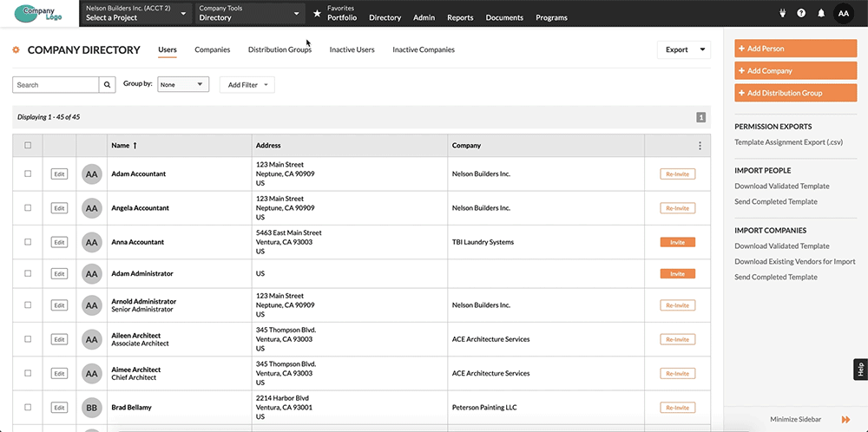Viewport: 868px width, 432px height.
Task: Open the AA user avatar menu
Action: coord(844,14)
